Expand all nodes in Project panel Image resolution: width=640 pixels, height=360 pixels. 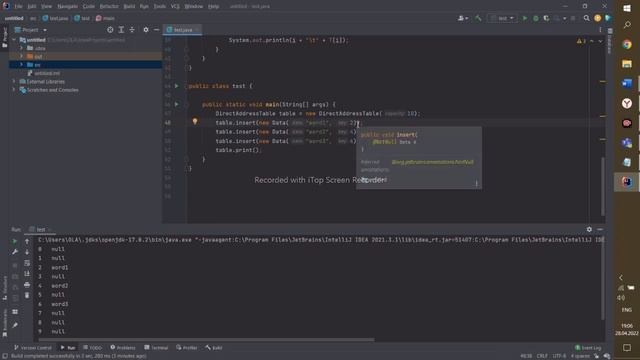[121, 30]
